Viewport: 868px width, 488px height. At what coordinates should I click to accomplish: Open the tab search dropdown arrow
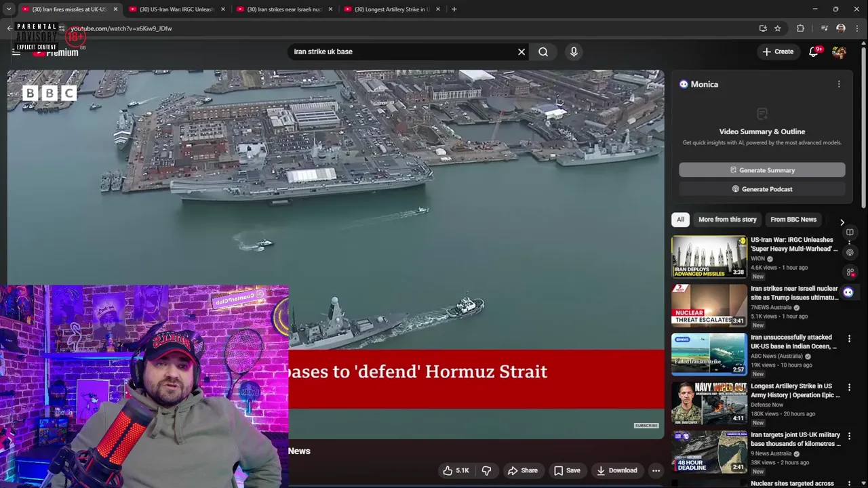tap(8, 9)
